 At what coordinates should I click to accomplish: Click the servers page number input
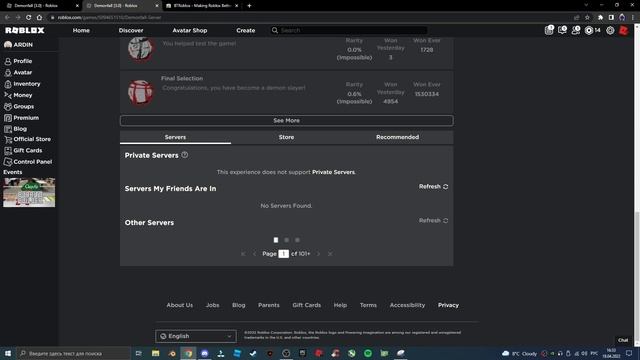tap(284, 254)
